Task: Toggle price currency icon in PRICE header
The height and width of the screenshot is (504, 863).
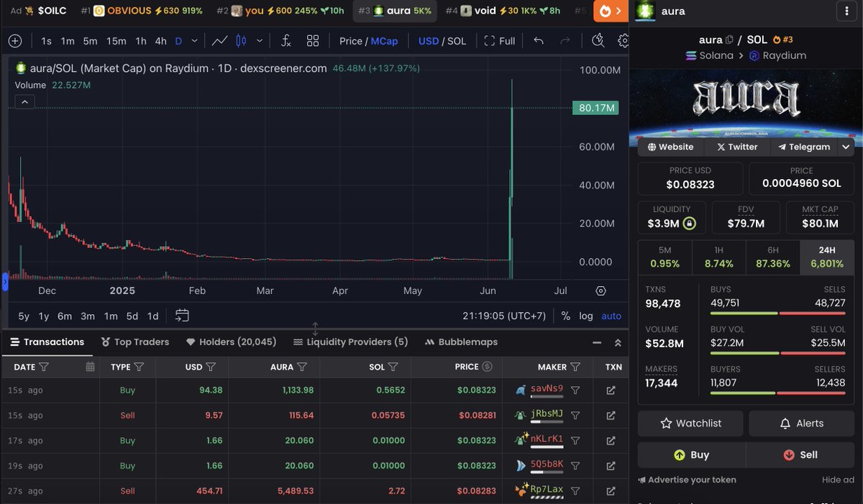Action: coord(487,367)
